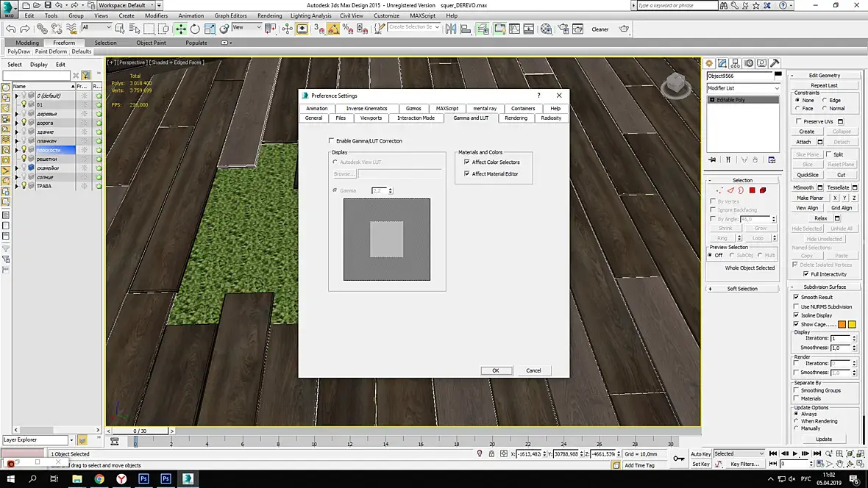
Task: Click OK in Preference Settings
Action: pos(496,370)
